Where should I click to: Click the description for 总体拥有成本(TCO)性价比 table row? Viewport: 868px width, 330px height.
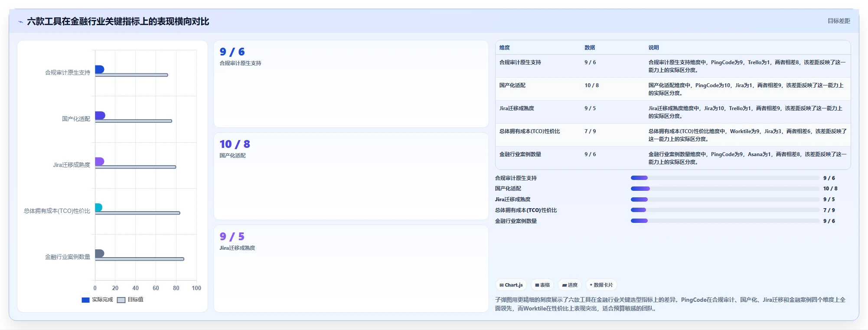coord(747,135)
